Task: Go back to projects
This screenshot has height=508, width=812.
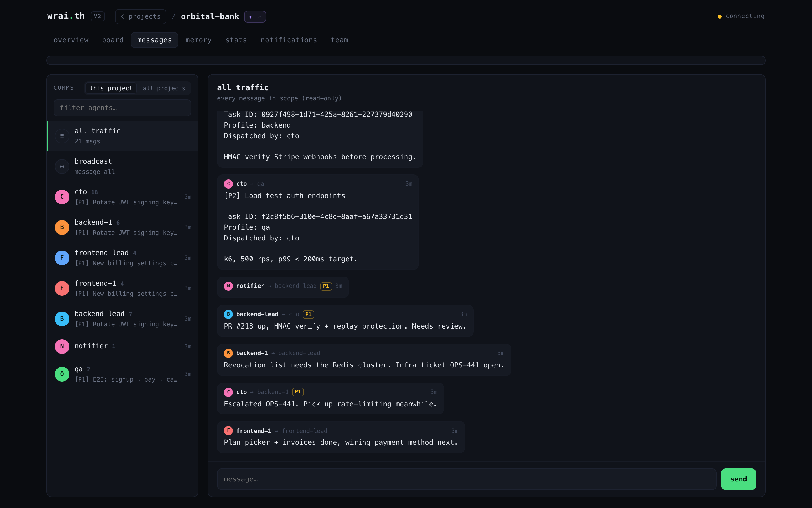Action: pos(141,16)
